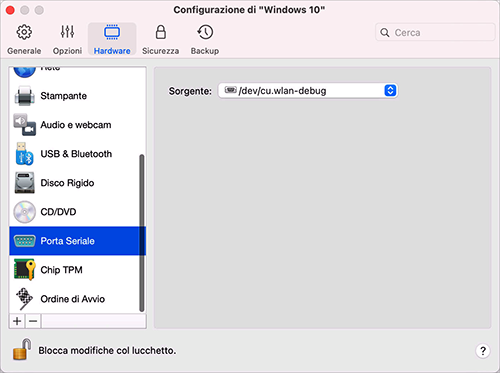Select Chip TPM label
The height and width of the screenshot is (373, 500).
61,270
